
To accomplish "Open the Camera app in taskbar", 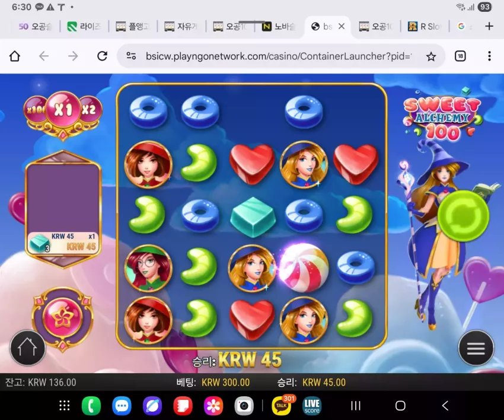I will (244, 406).
